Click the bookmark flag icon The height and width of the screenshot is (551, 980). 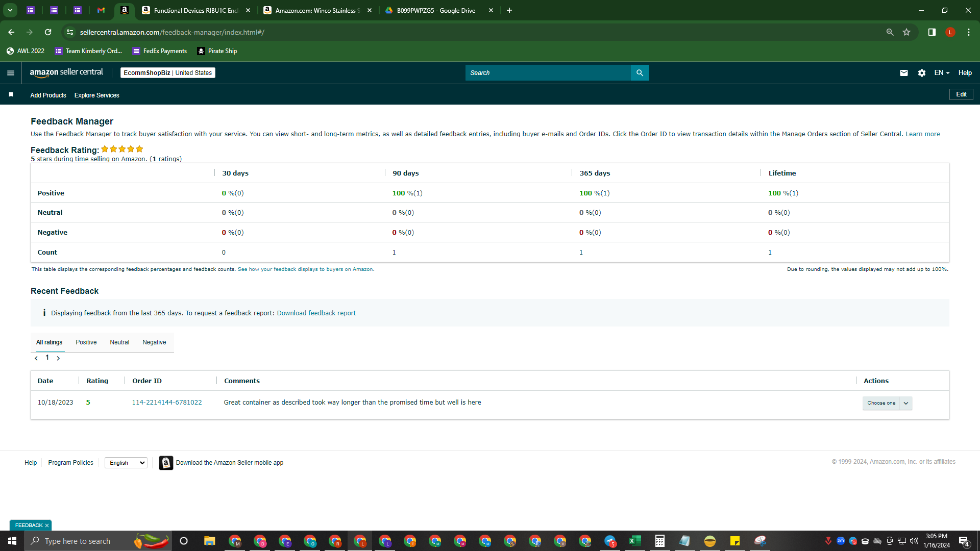[x=11, y=94]
